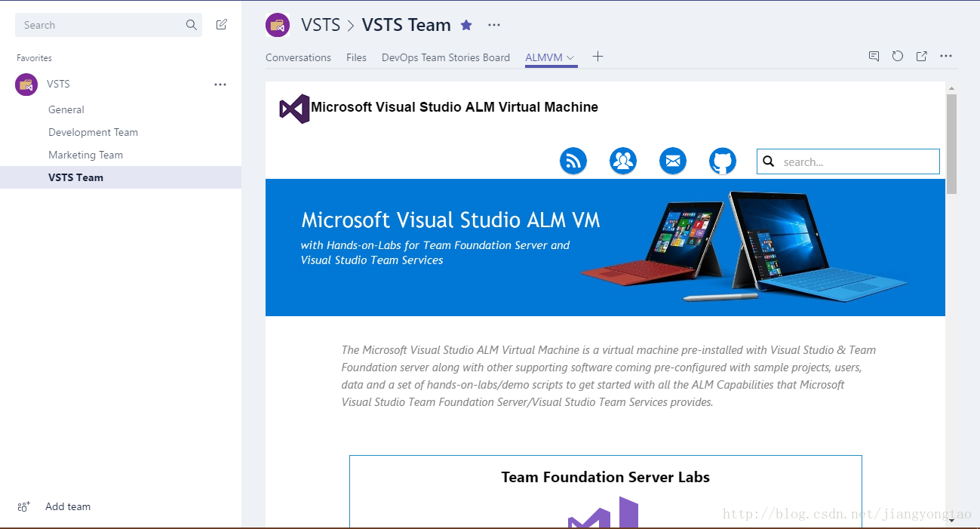Screen dimensions: 980x529
Task: Click Microsoft Visual Studio ALM Virtual Machine title
Action: click(454, 107)
